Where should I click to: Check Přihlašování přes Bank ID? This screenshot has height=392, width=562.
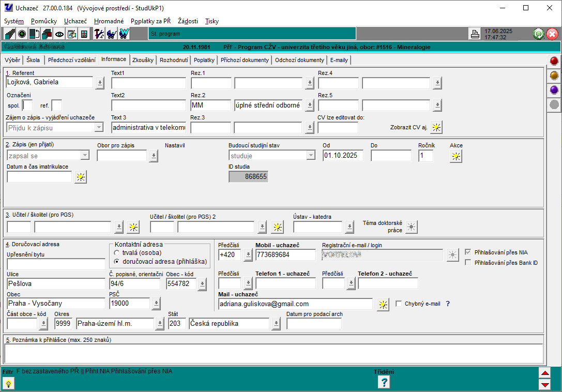(x=468, y=263)
